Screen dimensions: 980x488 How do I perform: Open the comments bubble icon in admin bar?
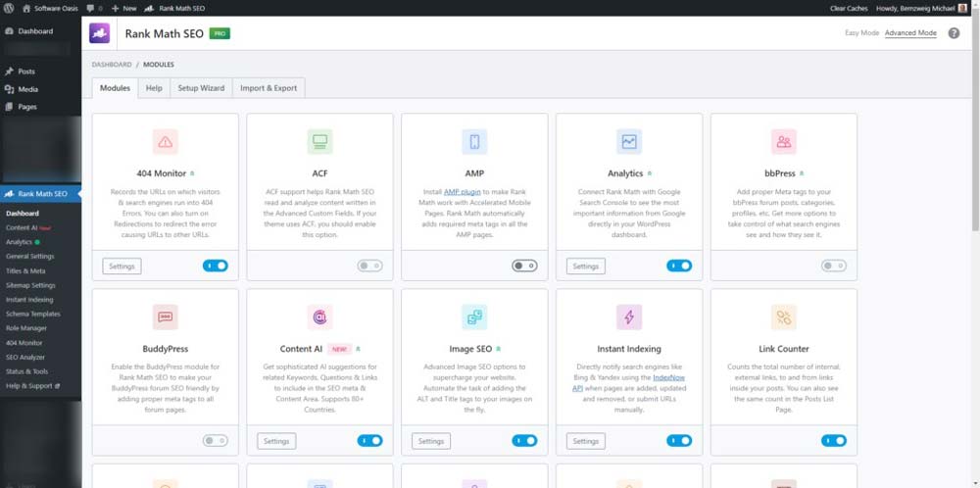pyautogui.click(x=90, y=8)
